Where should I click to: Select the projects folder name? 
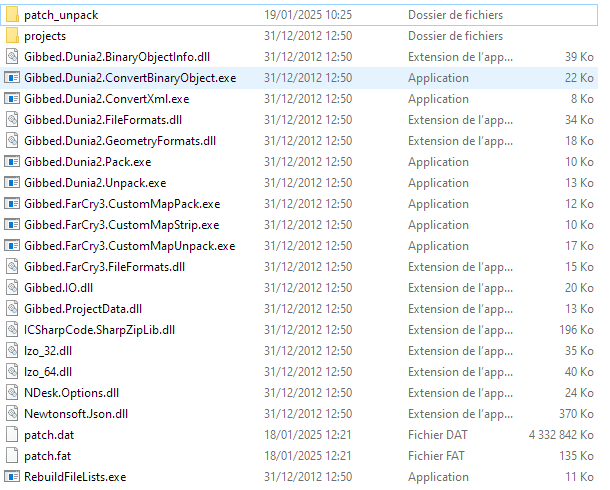(x=45, y=37)
